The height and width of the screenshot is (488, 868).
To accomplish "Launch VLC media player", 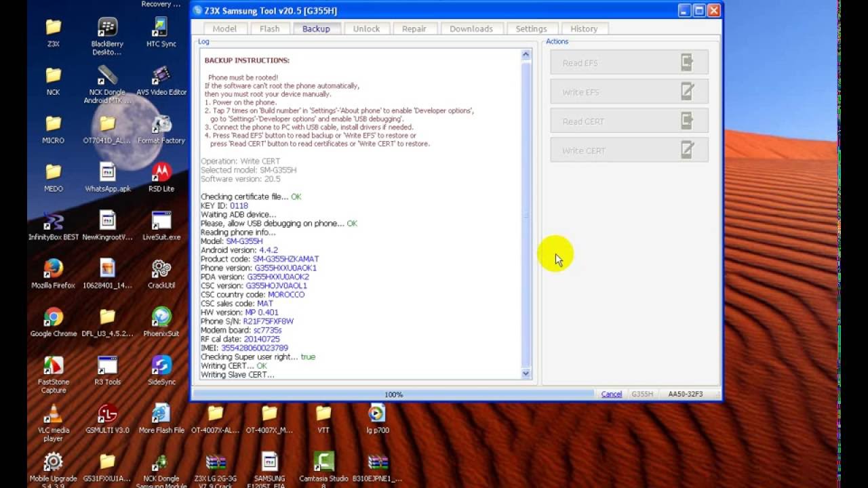I will click(53, 423).
